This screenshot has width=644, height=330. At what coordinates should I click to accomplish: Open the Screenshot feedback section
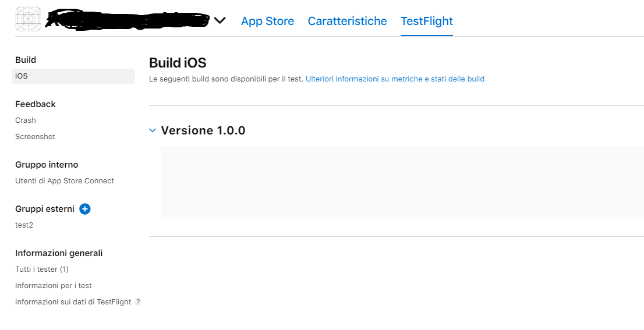click(35, 137)
